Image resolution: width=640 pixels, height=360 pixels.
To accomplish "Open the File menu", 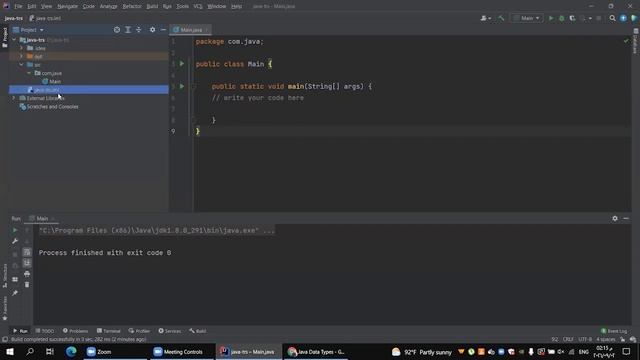I will point(18,6).
